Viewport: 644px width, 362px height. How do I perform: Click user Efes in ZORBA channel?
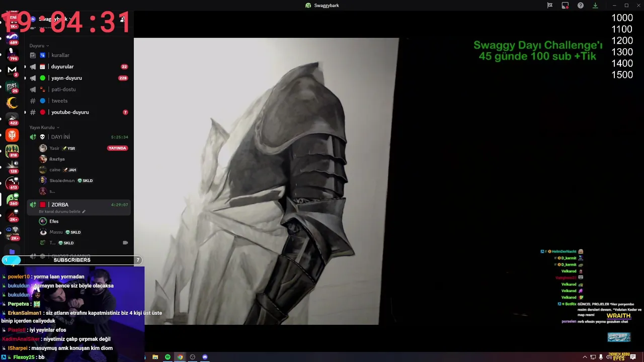(54, 221)
